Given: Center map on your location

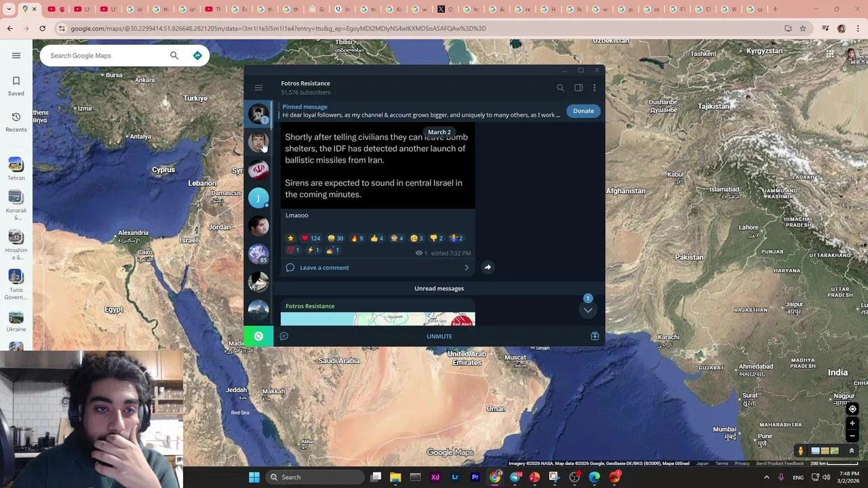Looking at the screenshot, I should [852, 409].
